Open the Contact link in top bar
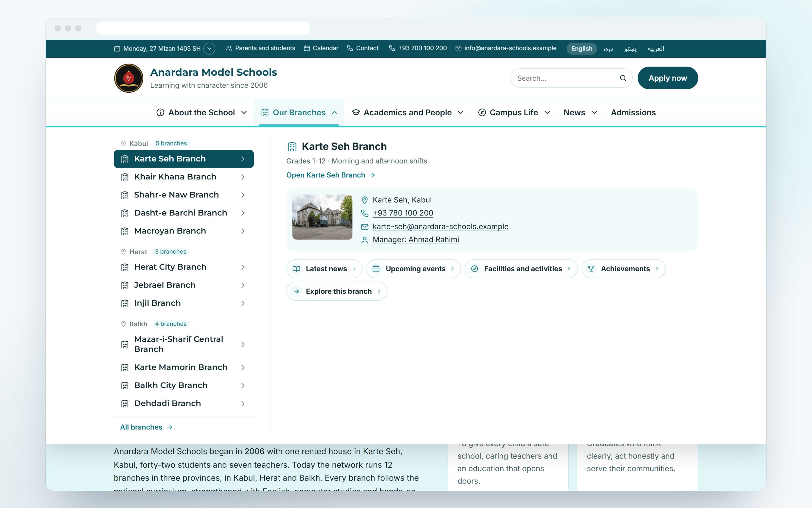 pos(362,48)
